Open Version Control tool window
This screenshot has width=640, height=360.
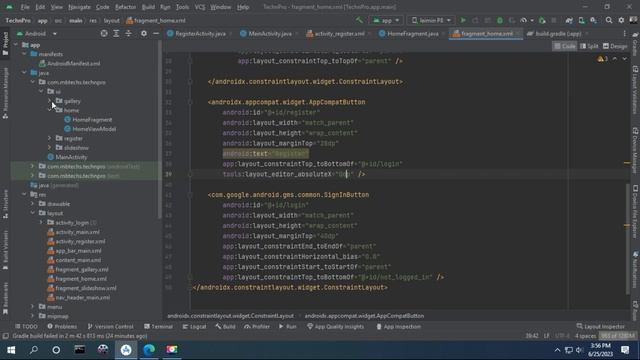[110, 327]
